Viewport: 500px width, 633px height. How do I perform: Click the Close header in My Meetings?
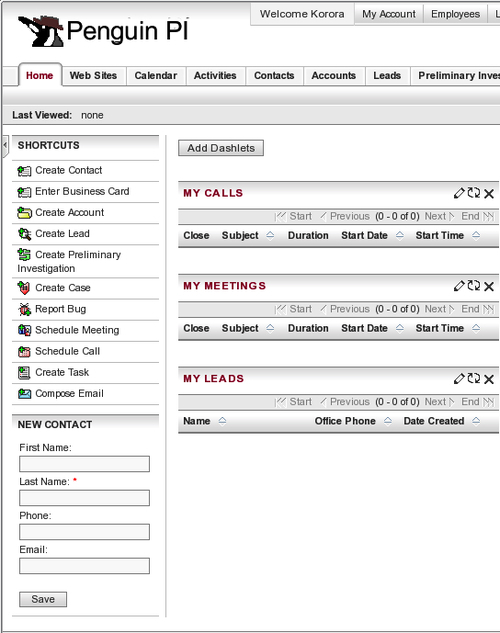coord(196,329)
